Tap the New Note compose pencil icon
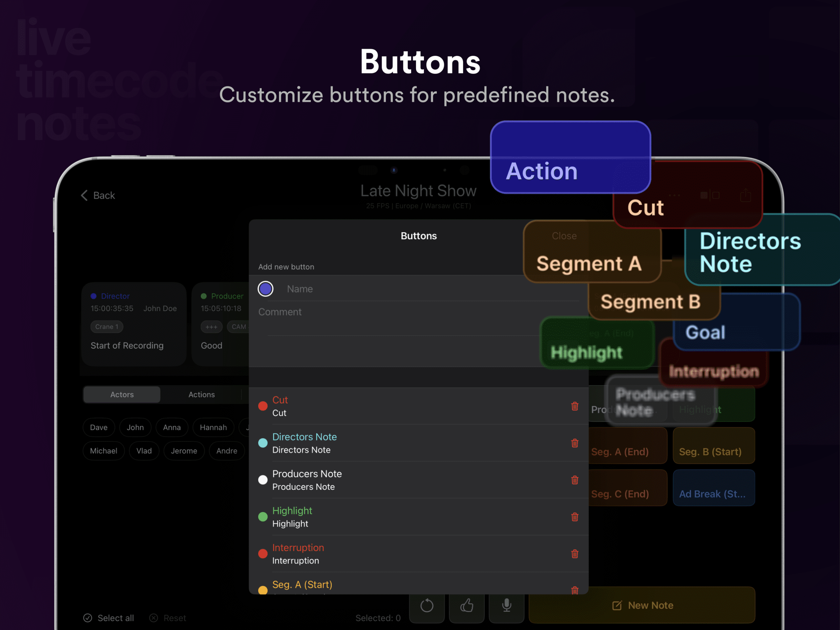 (617, 605)
